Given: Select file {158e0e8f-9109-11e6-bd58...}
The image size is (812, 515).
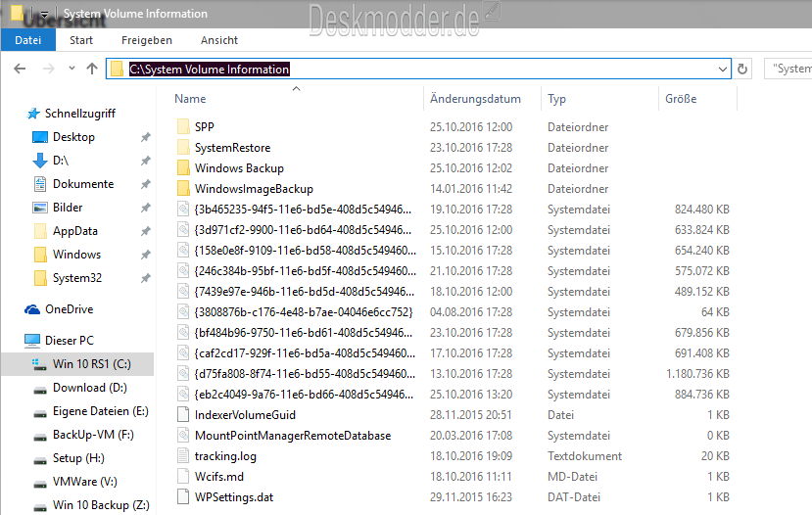Looking at the screenshot, I should 305,251.
